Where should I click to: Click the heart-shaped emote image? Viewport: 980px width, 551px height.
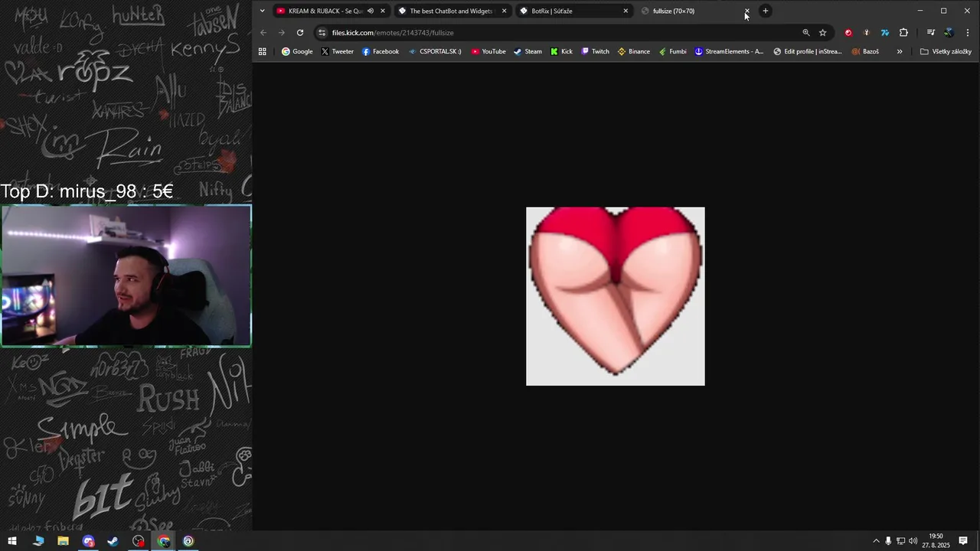click(616, 296)
